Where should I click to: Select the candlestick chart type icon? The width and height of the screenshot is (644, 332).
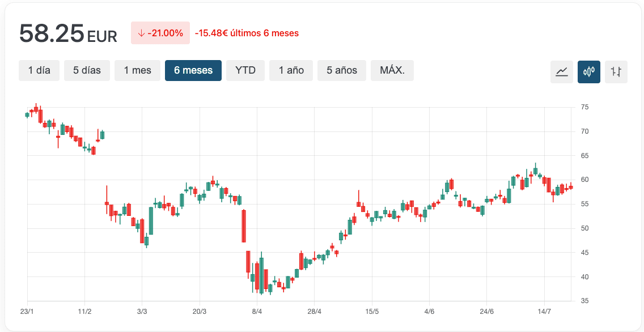pyautogui.click(x=588, y=72)
